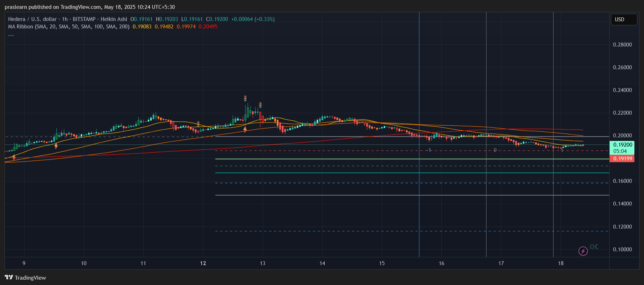Open the MA Ribbon indicator legend
The height and width of the screenshot is (285, 644).
pyautogui.click(x=68, y=27)
